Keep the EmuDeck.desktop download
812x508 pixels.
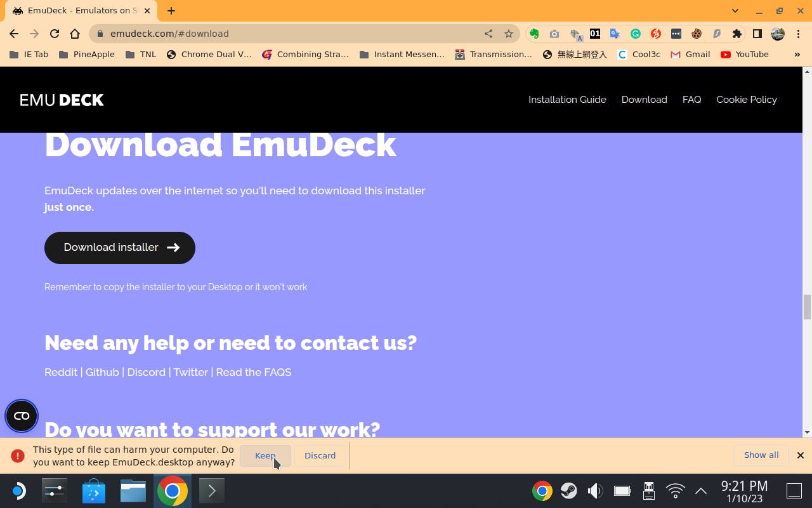click(265, 455)
